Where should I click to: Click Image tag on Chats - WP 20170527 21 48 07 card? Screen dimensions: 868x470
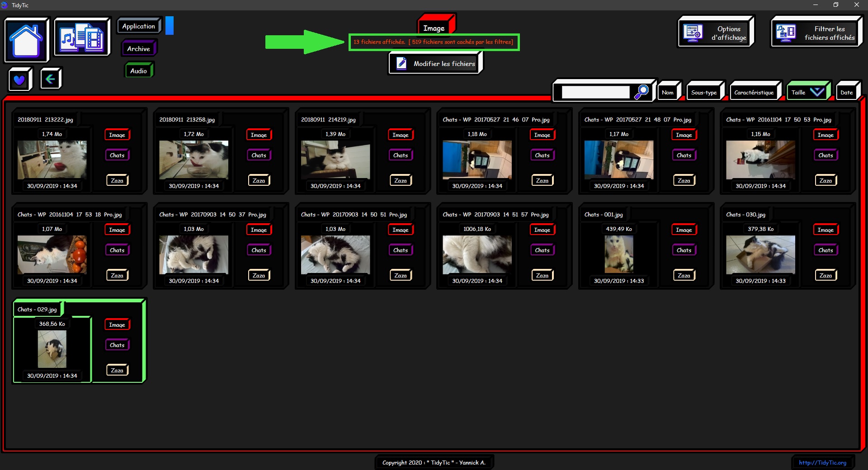pyautogui.click(x=684, y=135)
